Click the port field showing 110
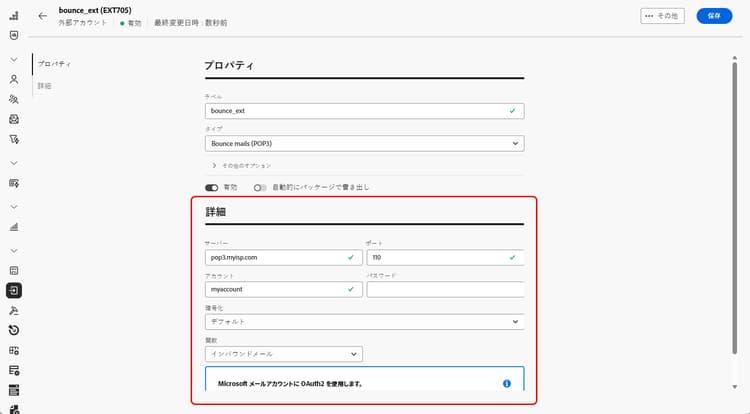The height and width of the screenshot is (414, 750). click(445, 257)
